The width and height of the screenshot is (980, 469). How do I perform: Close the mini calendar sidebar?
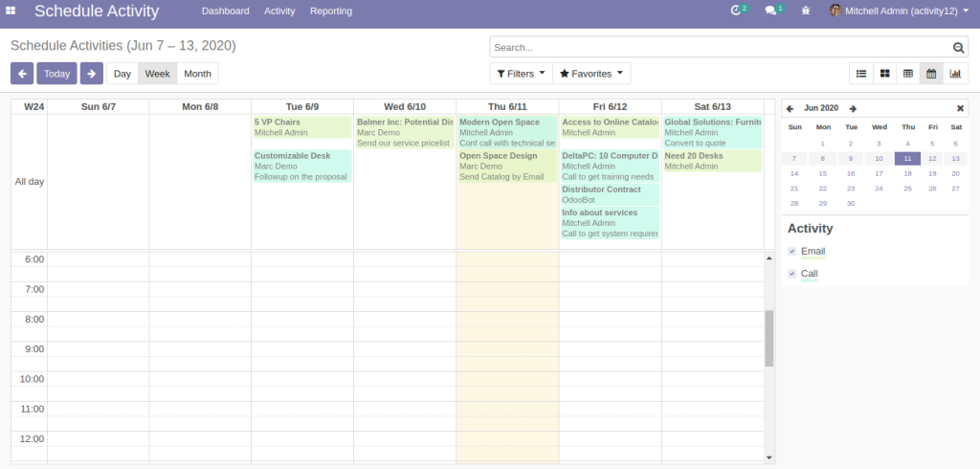pos(961,108)
